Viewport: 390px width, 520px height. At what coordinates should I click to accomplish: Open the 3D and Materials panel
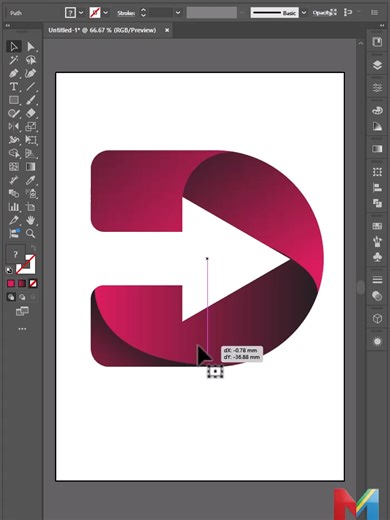pos(377,319)
